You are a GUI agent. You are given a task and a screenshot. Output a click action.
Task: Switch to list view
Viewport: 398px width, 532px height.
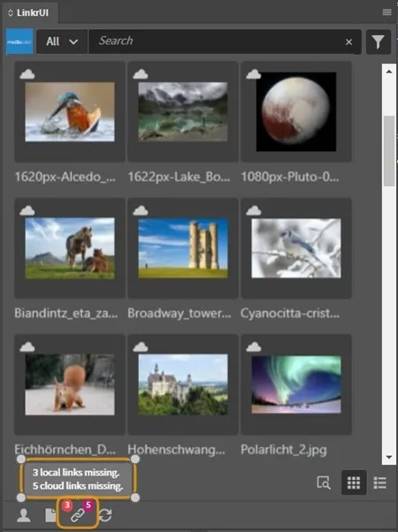click(380, 483)
